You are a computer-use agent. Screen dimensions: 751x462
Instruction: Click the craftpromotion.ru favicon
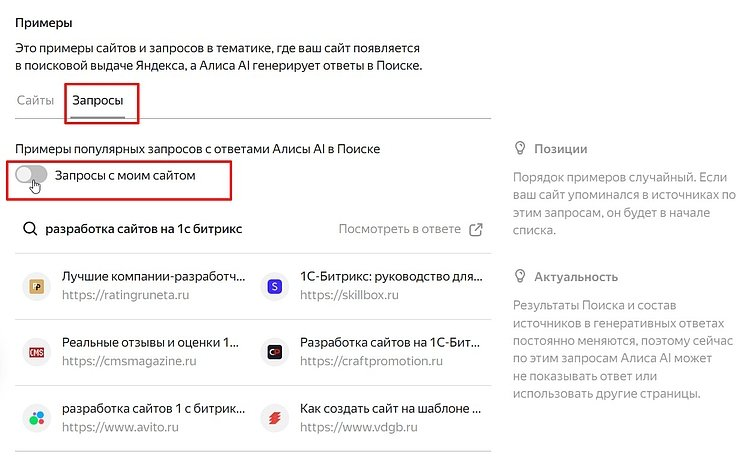(274, 352)
